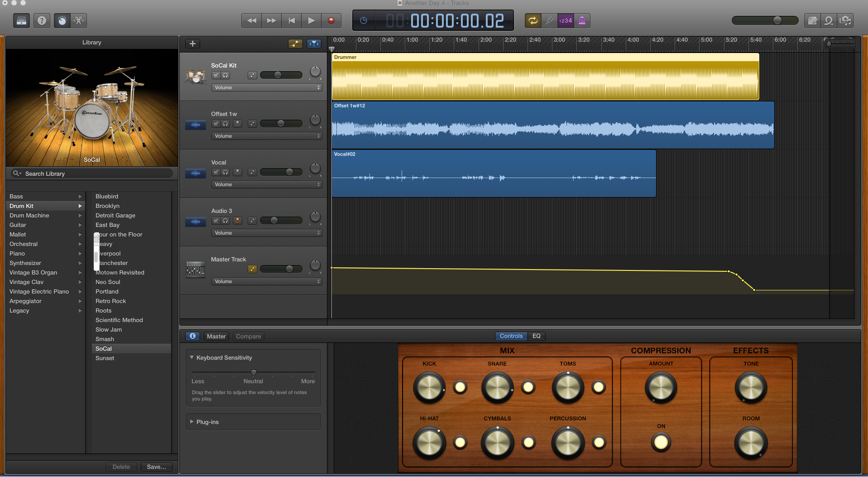Image resolution: width=868 pixels, height=477 pixels.
Task: Mute the Offset 1w track
Action: point(216,124)
